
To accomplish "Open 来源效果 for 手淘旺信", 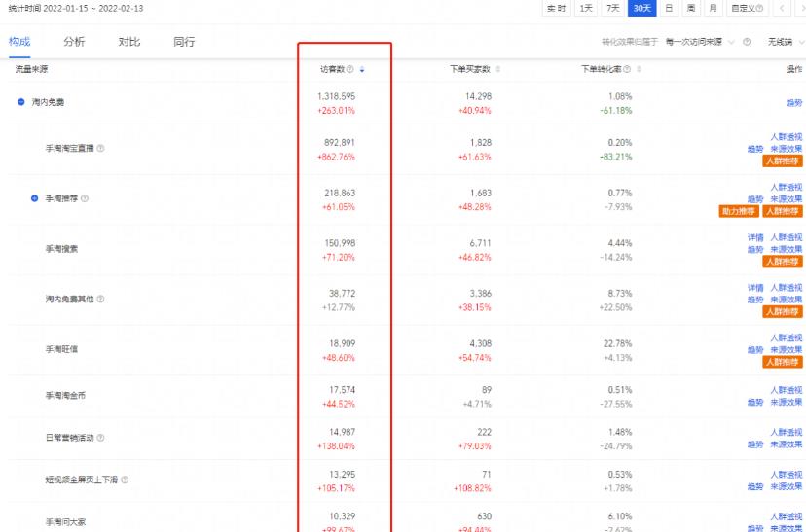I will coord(786,350).
